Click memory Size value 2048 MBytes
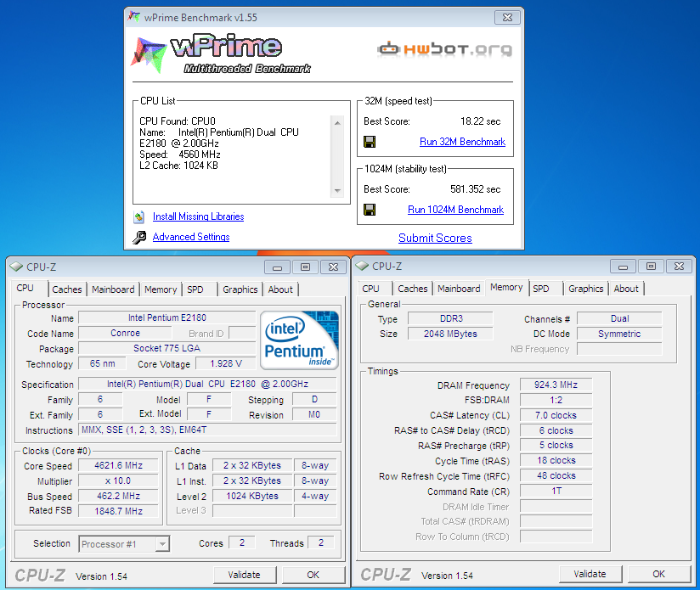Image resolution: width=700 pixels, height=590 pixels. point(451,334)
